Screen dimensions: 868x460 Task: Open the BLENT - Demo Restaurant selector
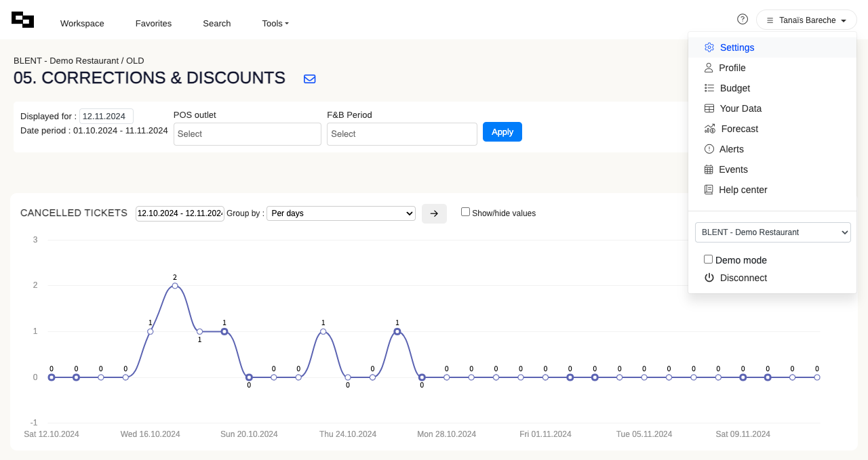pyautogui.click(x=772, y=232)
